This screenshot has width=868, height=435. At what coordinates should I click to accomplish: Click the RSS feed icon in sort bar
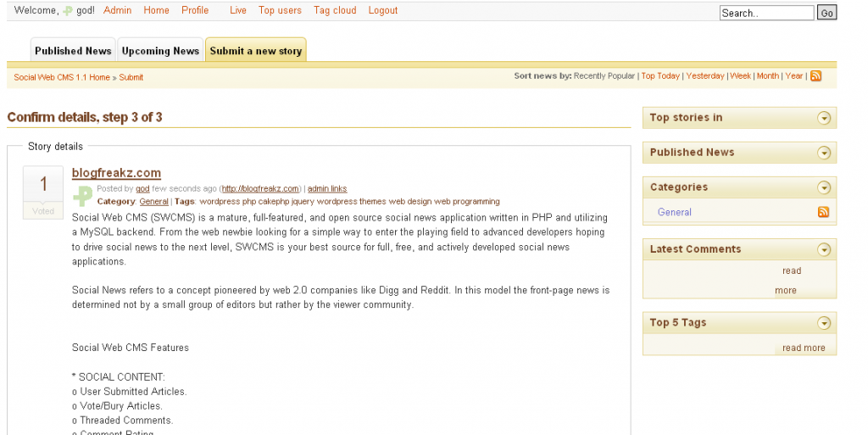click(x=815, y=76)
